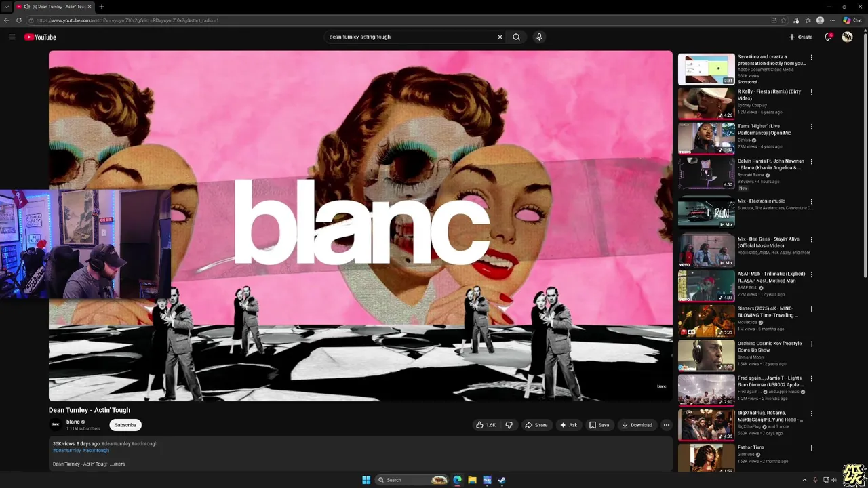Viewport: 868px width, 488px height.
Task: Open browser settings and more menu
Action: point(832,20)
